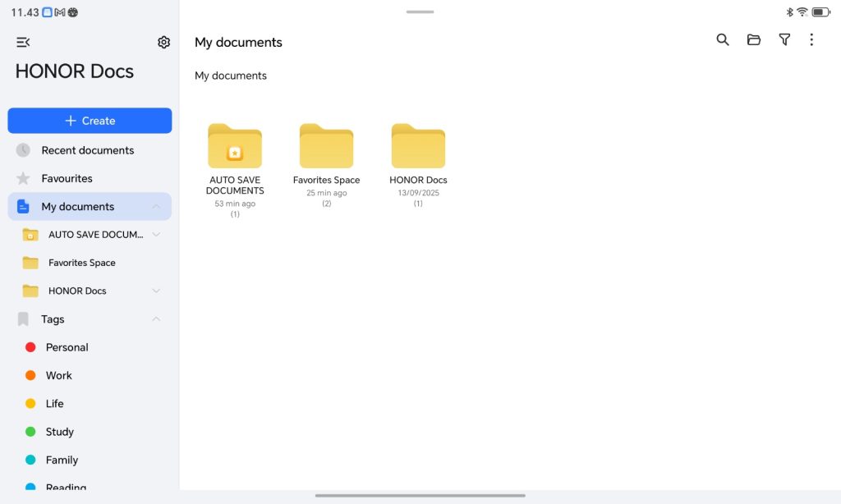Collapse the sidebar with the menu icon
841x504 pixels.
click(x=23, y=42)
